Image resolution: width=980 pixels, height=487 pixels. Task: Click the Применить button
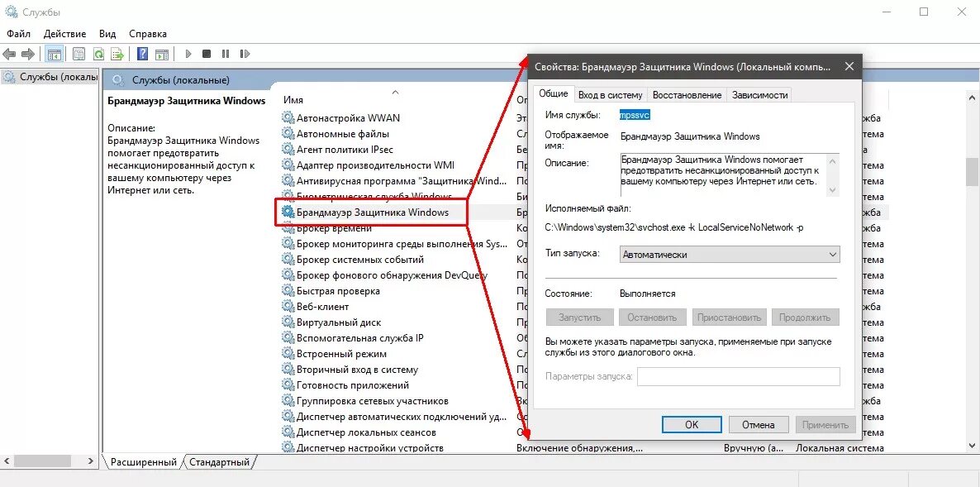(x=825, y=424)
